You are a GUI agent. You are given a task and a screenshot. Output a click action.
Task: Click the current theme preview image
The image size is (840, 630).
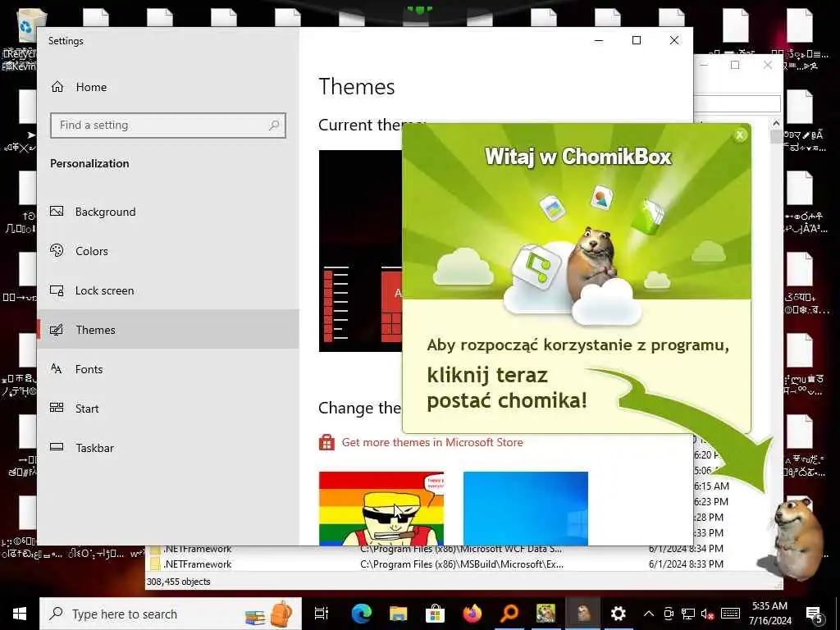(361, 251)
